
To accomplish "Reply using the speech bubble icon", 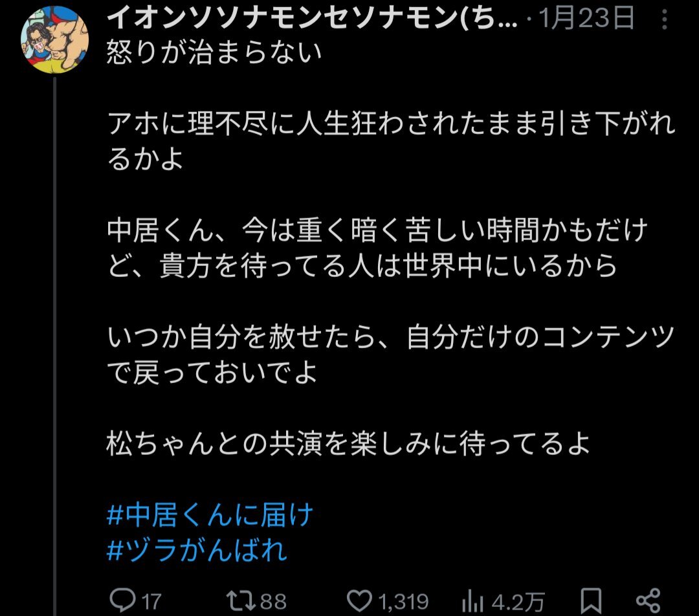I will [x=122, y=600].
